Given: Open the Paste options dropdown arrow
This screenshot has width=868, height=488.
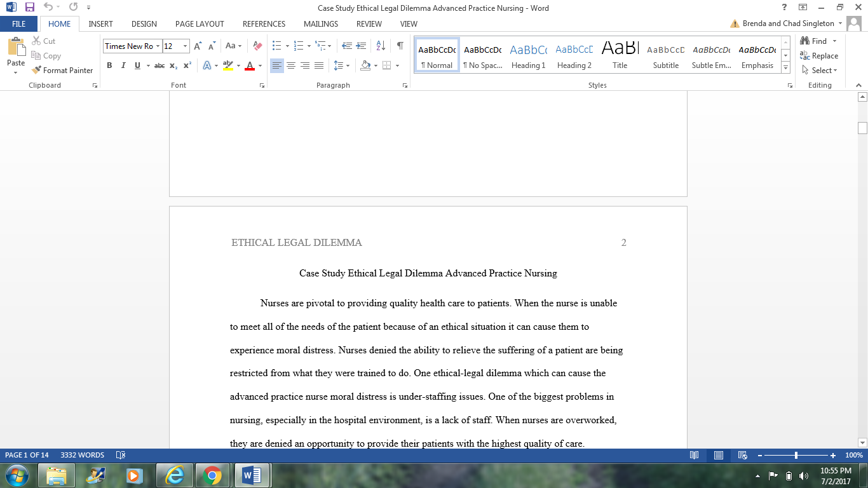Looking at the screenshot, I should [x=15, y=72].
